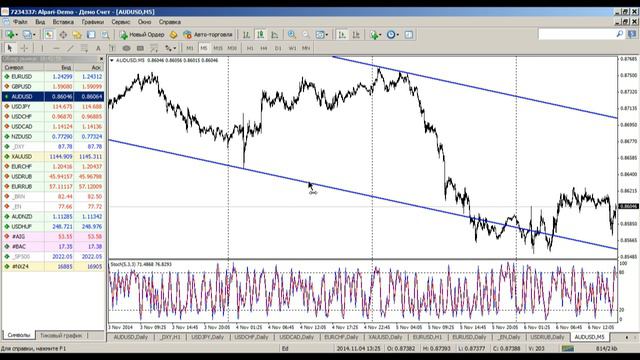Toggle the M1 timeframe button

[190, 48]
